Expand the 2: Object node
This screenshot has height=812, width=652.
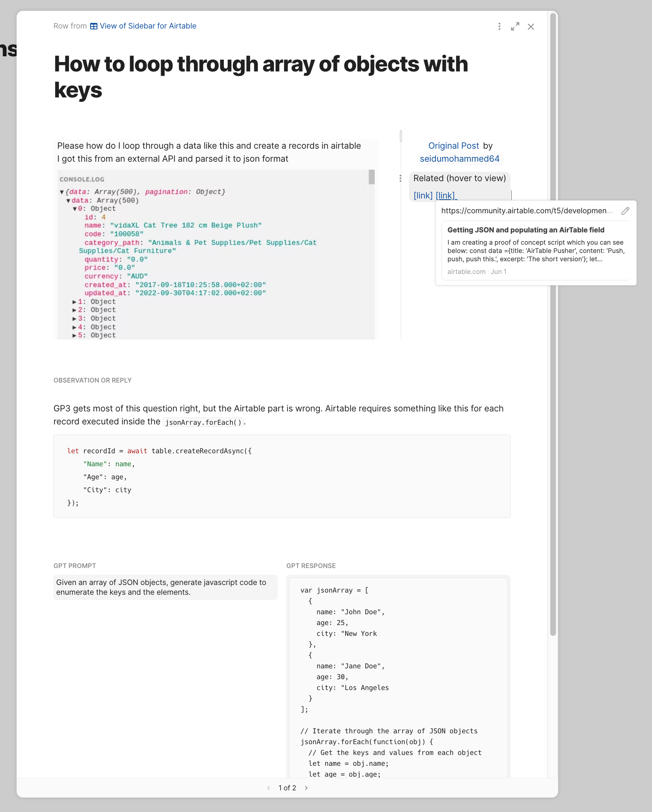(x=75, y=310)
